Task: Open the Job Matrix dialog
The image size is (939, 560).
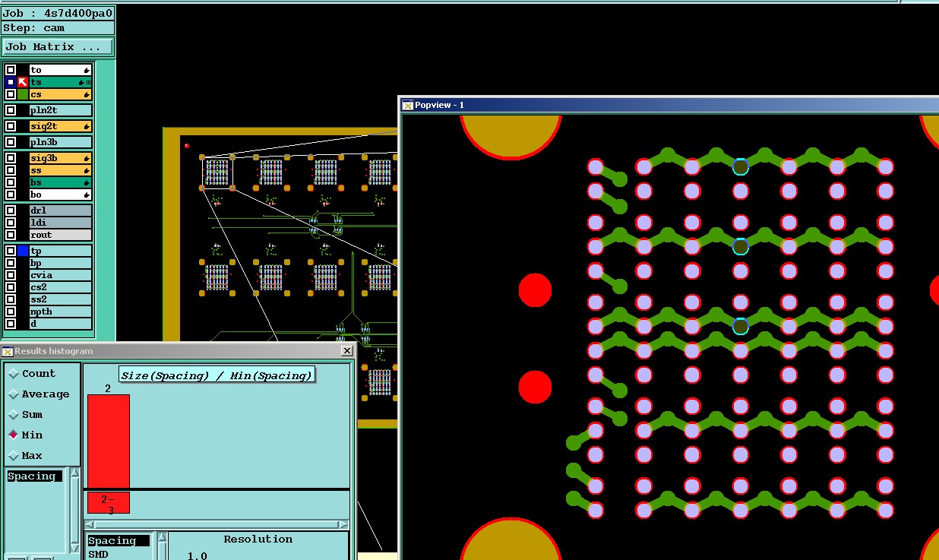Action: point(58,46)
